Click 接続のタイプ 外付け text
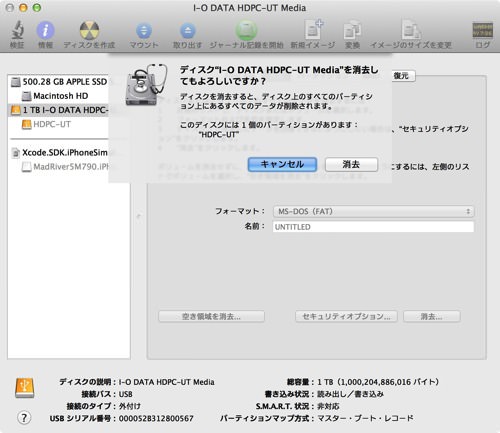Image resolution: width=500 pixels, height=433 pixels. (x=130, y=406)
